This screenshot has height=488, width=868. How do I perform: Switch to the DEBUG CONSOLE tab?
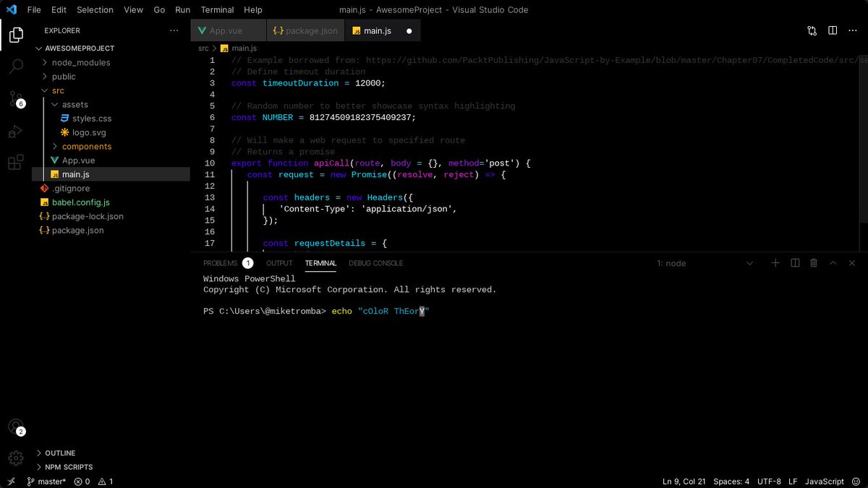pos(375,263)
